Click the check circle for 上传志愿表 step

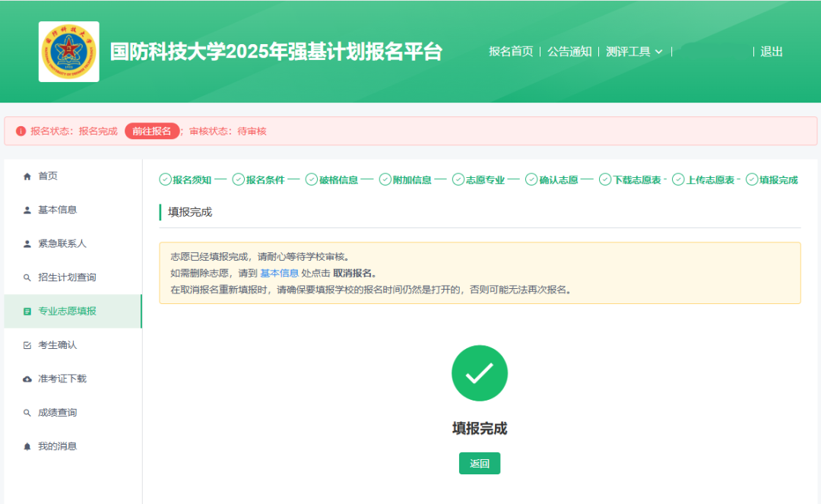(679, 180)
